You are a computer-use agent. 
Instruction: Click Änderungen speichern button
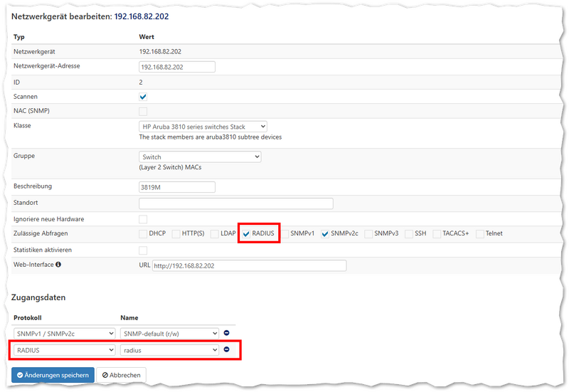[53, 375]
